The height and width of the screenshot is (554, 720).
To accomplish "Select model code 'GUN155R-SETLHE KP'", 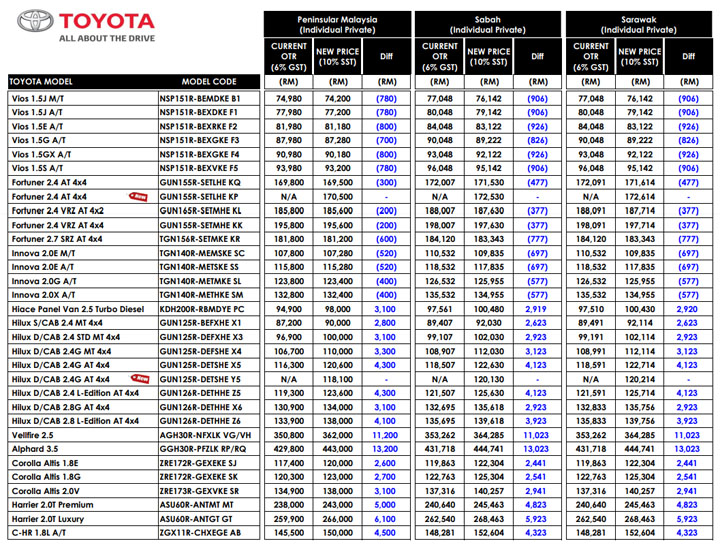I will tap(199, 197).
